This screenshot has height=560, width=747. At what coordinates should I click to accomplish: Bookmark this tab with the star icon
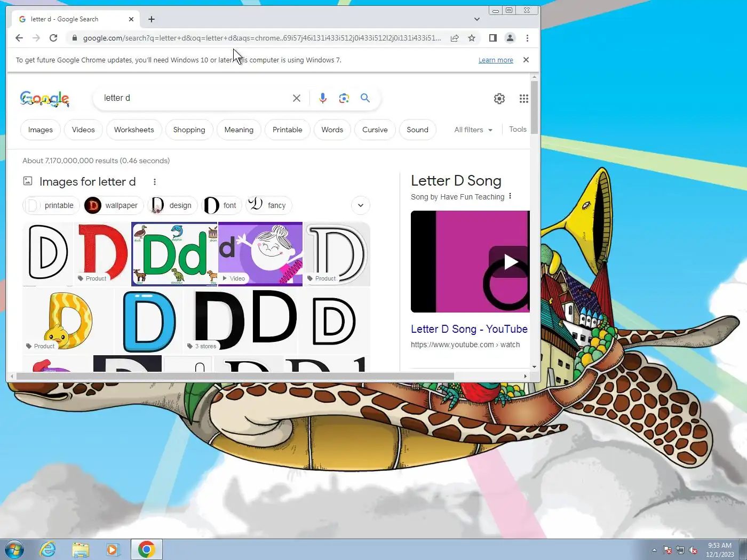coord(472,38)
